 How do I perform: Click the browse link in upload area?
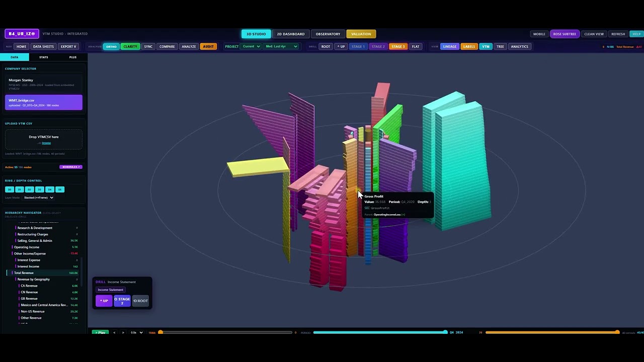pyautogui.click(x=46, y=143)
